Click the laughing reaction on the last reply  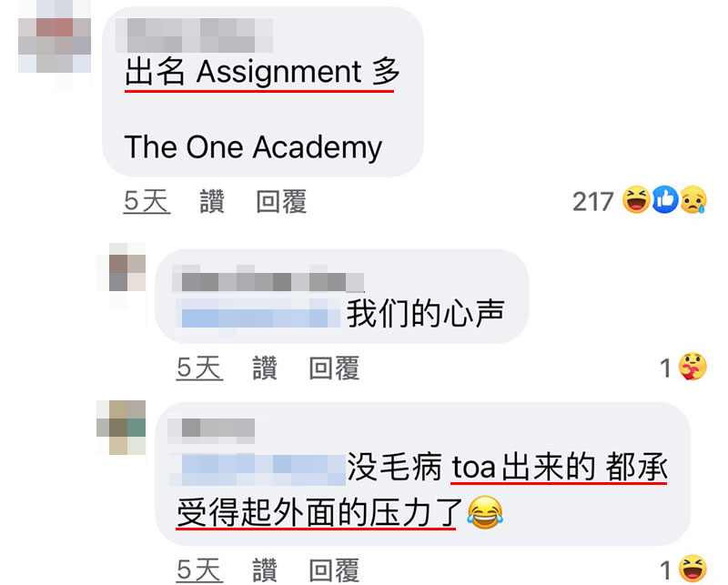693,569
